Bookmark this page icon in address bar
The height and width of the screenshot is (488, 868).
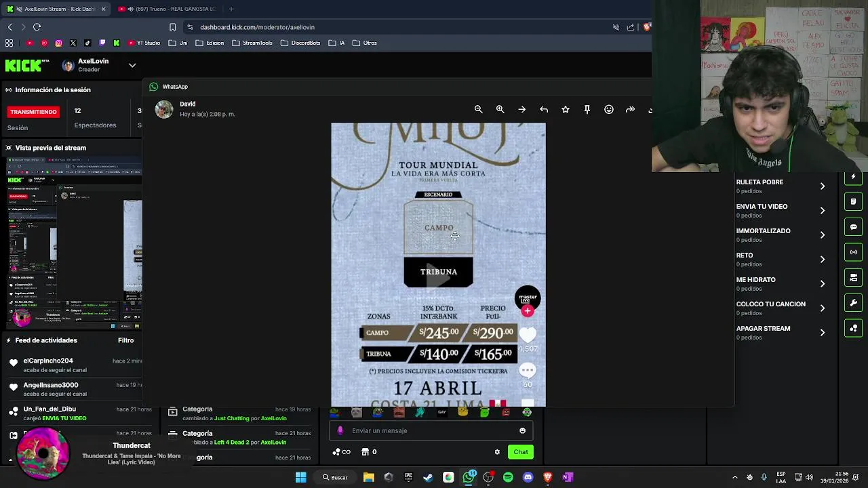[172, 27]
